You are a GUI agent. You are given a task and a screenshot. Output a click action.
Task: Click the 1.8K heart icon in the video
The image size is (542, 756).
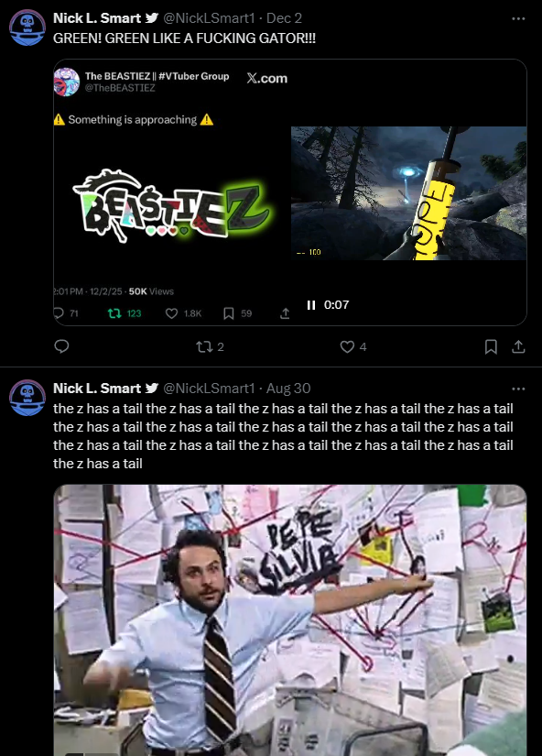(x=171, y=313)
